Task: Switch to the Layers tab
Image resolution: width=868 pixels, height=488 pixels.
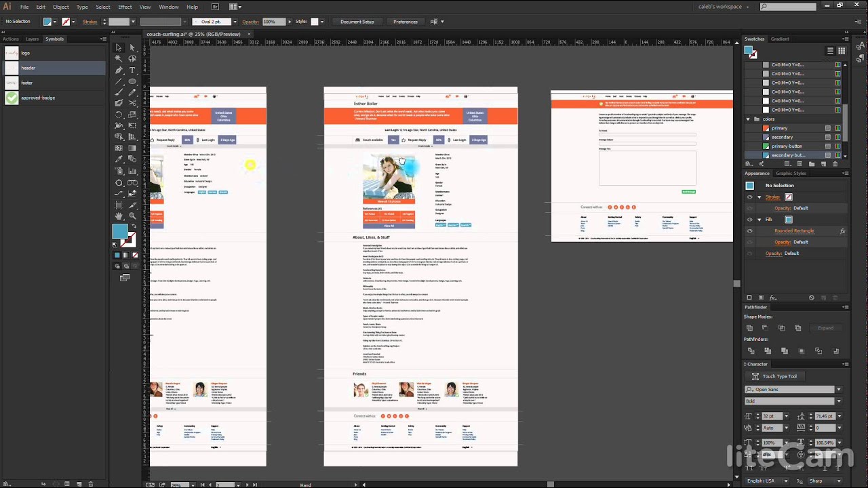Action: tap(32, 39)
